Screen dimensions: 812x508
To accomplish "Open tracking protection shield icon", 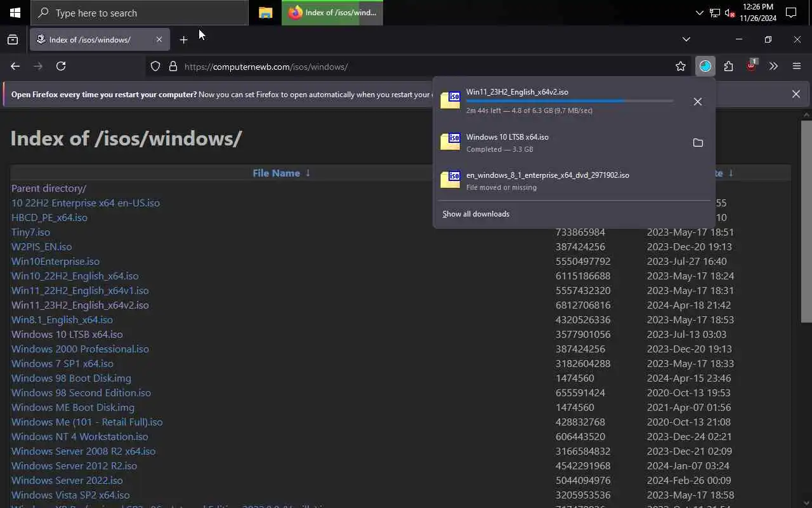I will click(155, 66).
